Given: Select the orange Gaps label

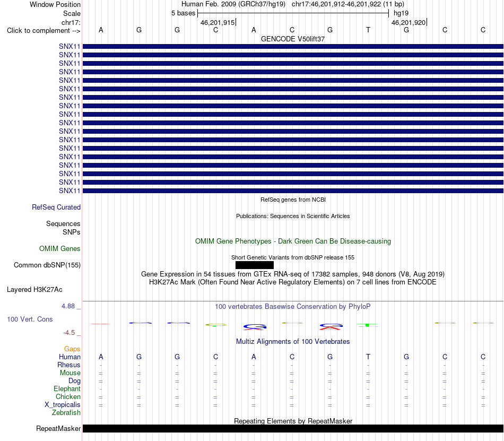Looking at the screenshot, I should 72,349.
